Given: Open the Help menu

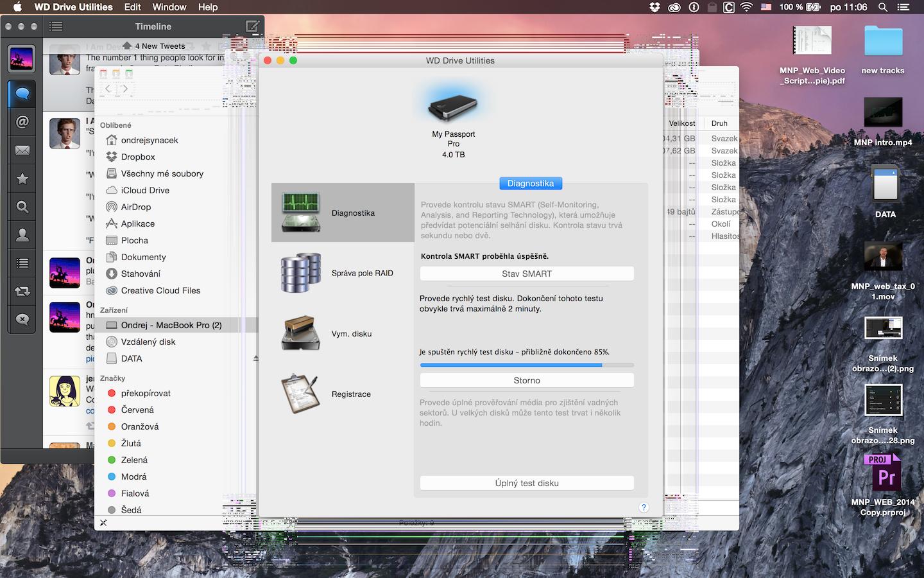Looking at the screenshot, I should [x=208, y=7].
